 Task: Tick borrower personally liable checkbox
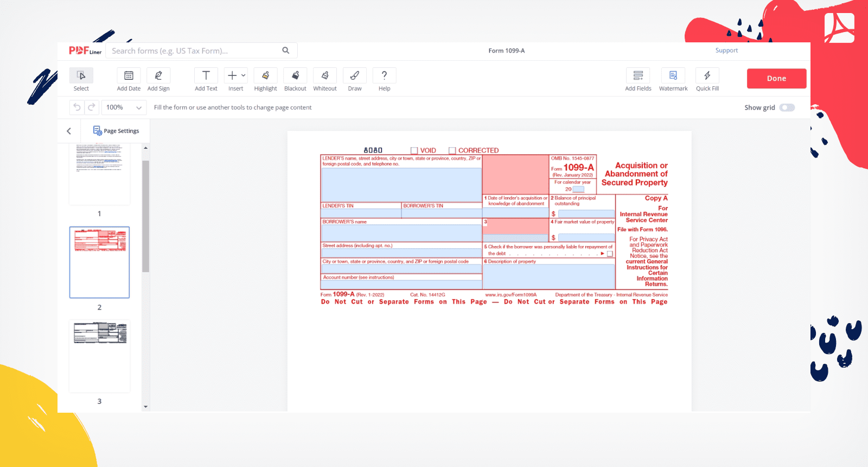pyautogui.click(x=610, y=254)
